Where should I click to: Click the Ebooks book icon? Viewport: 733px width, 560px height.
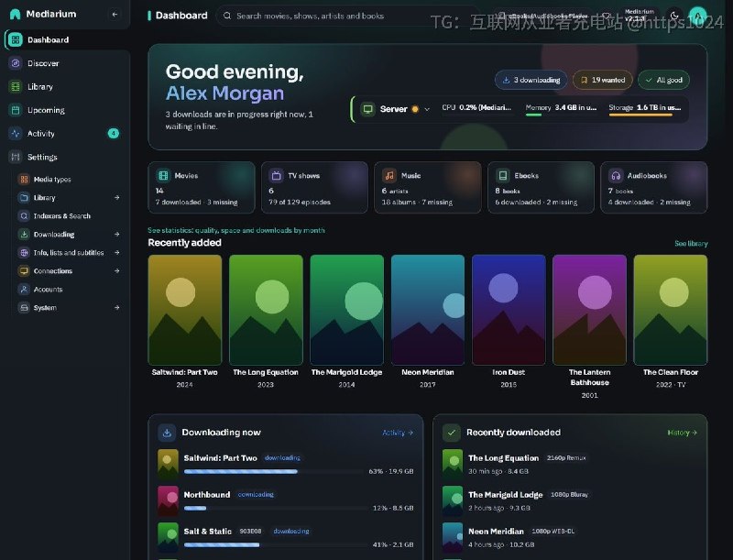click(502, 176)
